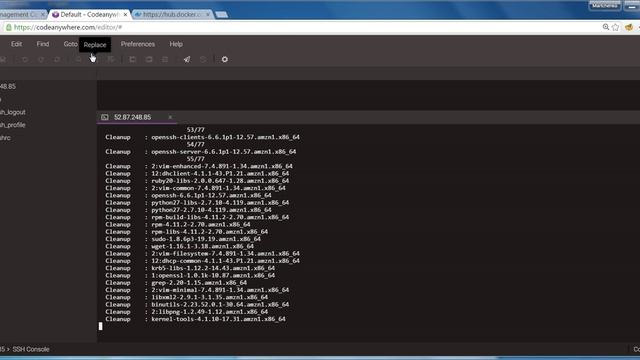
Task: Bookmark page with the star icon
Action: 616,27
